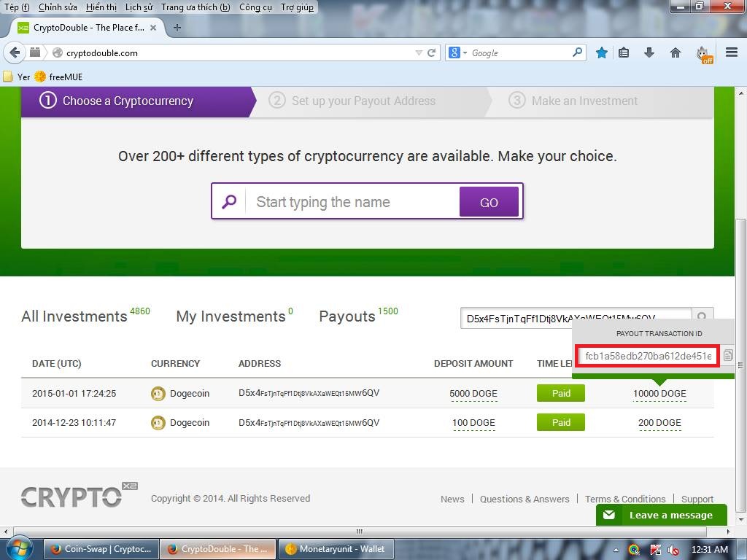Switch to Coin-Swap taskbar window
747x560 pixels.
(101, 549)
